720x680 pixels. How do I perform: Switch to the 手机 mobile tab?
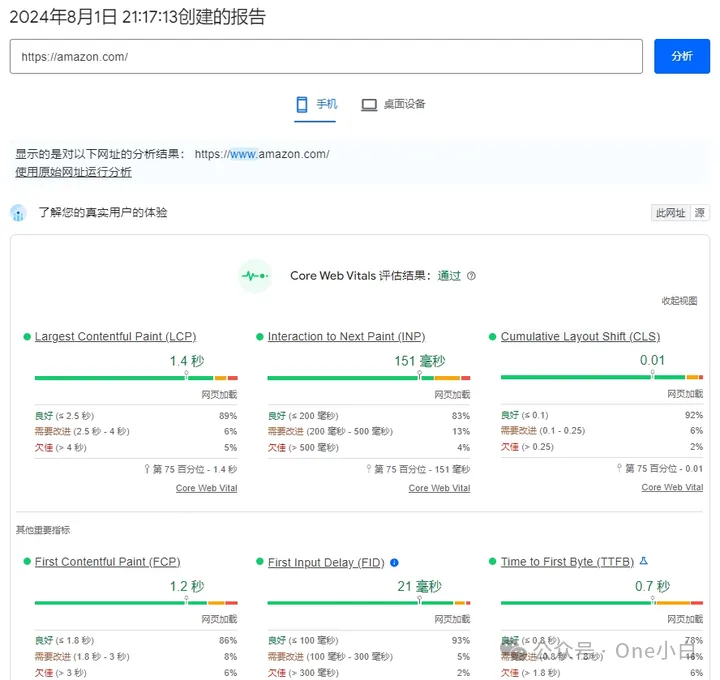315,105
